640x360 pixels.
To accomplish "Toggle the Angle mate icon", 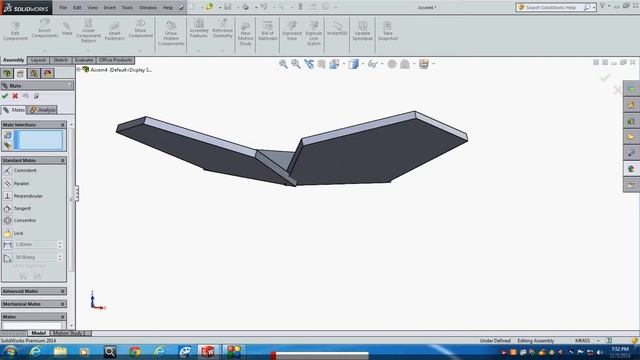I will (7, 258).
